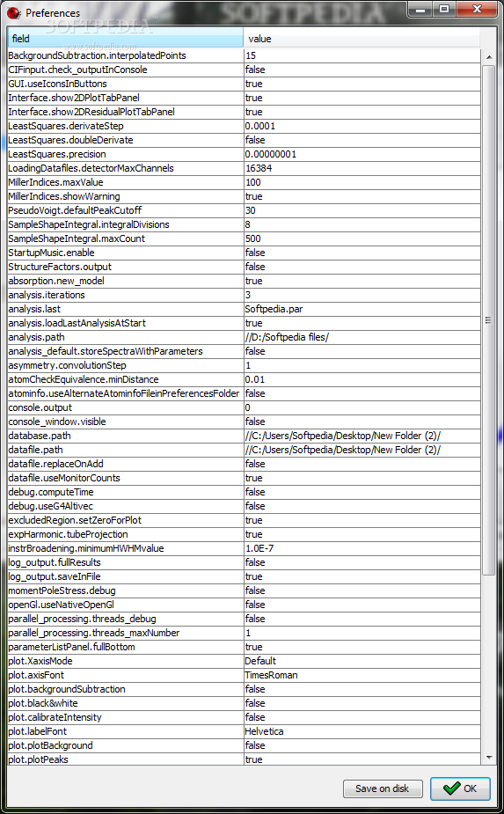Click the scrollbar up arrow
This screenshot has width=504, height=814.
point(489,57)
